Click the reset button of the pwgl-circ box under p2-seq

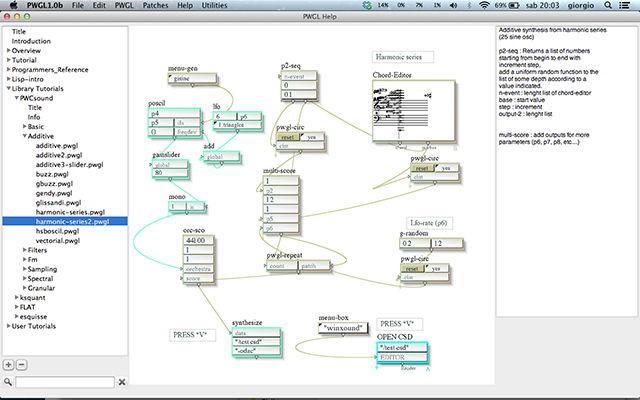click(x=288, y=137)
